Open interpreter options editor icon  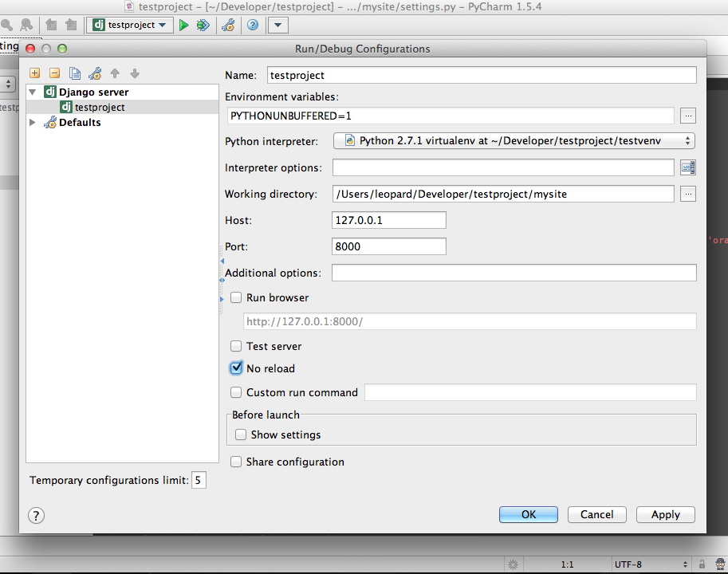click(x=687, y=167)
